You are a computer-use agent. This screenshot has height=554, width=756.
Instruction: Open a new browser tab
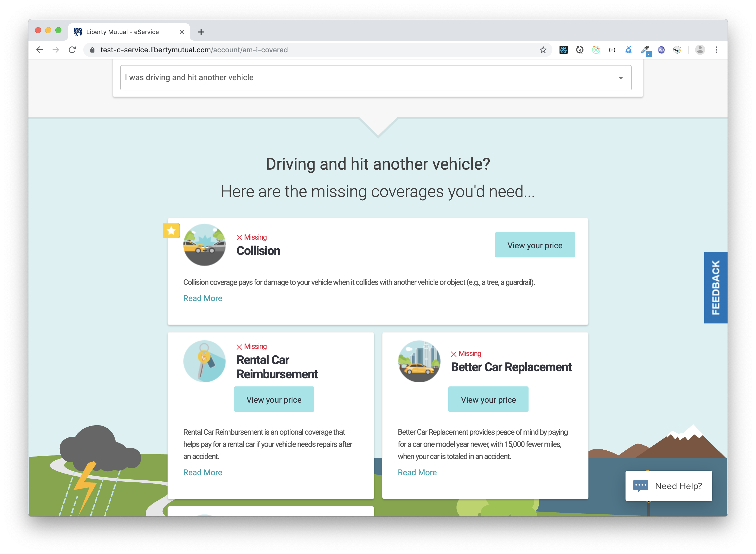pyautogui.click(x=201, y=32)
